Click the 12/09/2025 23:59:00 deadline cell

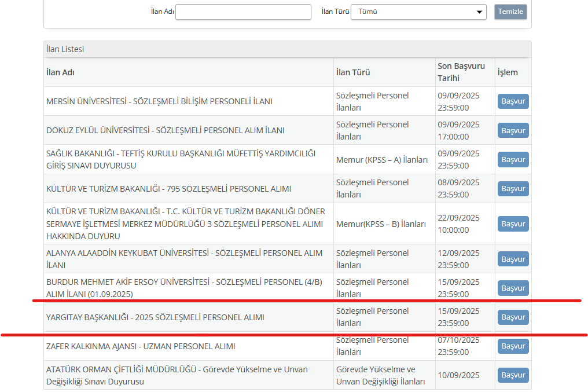(x=465, y=259)
